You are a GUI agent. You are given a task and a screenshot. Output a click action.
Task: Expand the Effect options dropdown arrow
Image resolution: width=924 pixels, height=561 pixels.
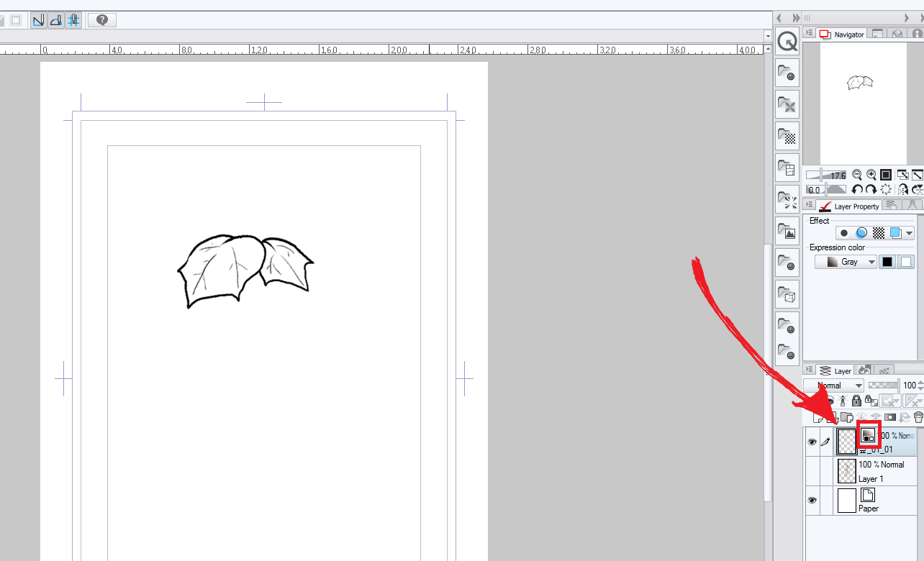pyautogui.click(x=910, y=233)
